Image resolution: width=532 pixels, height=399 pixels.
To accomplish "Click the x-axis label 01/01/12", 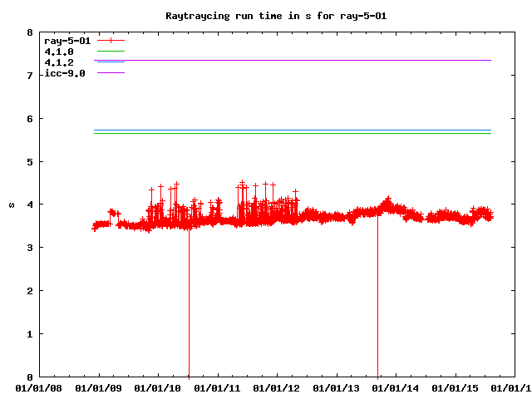I will point(277,387).
